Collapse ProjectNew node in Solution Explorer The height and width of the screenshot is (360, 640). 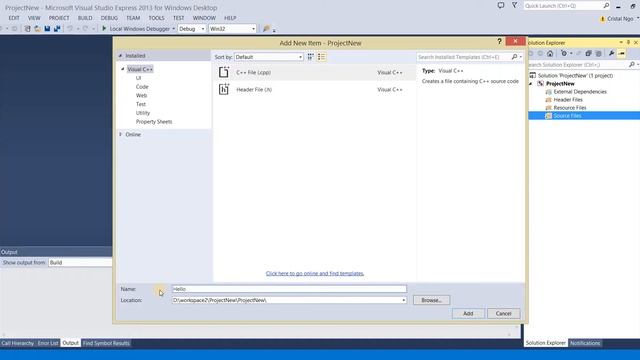tap(531, 84)
